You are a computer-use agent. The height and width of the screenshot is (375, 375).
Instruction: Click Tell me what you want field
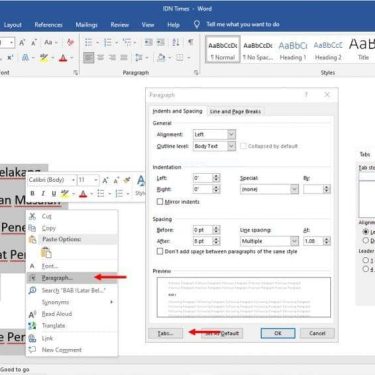pos(243,24)
